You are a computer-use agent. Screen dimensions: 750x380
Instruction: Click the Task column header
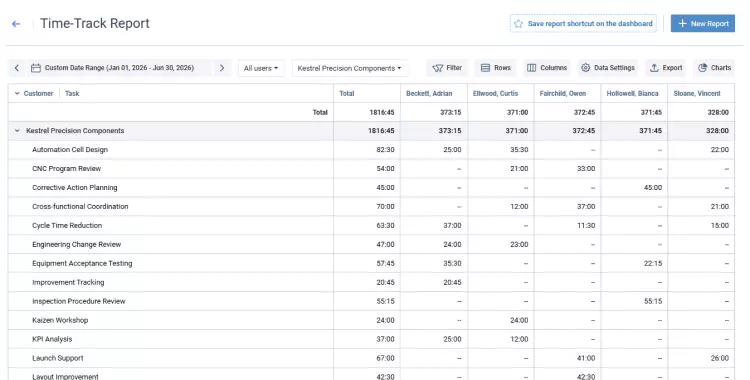pyautogui.click(x=72, y=93)
